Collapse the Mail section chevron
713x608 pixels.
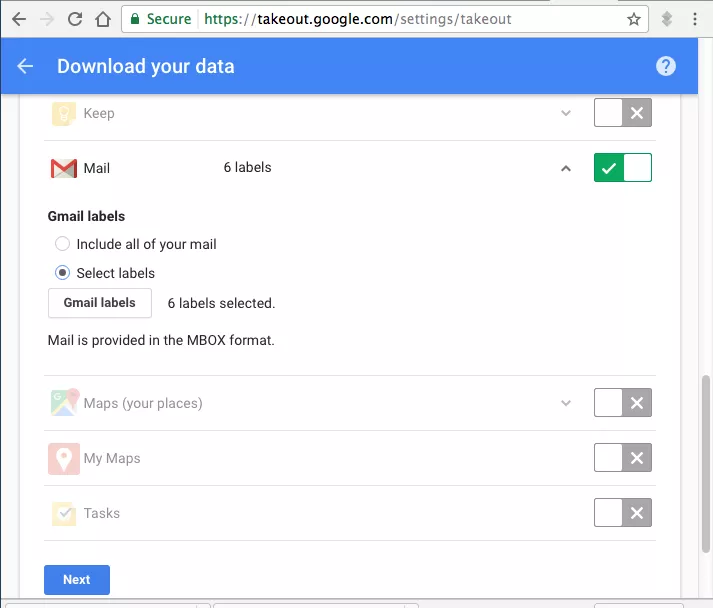click(x=566, y=168)
